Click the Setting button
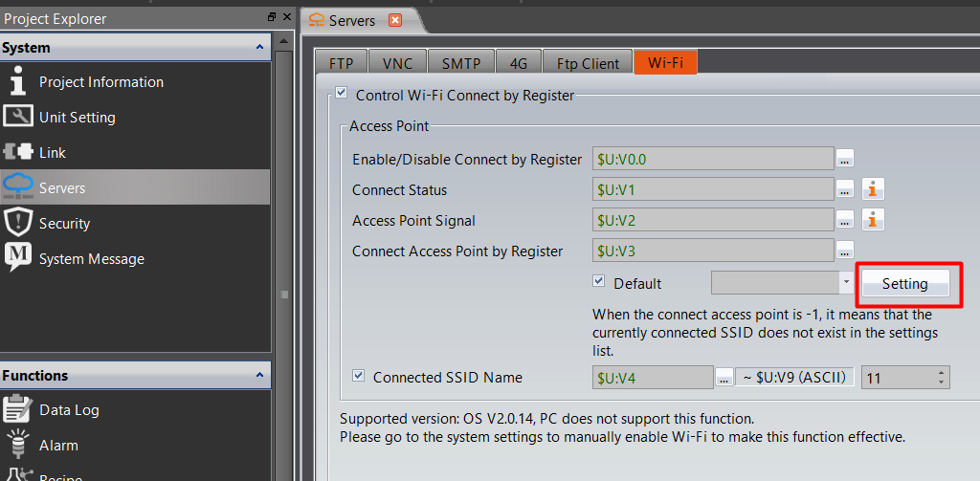Viewport: 980px width, 481px height. coord(904,283)
